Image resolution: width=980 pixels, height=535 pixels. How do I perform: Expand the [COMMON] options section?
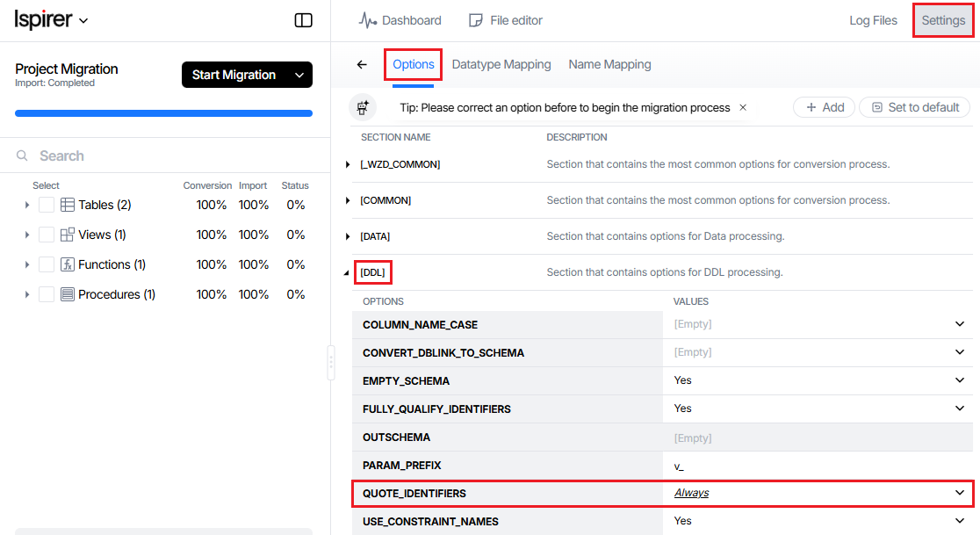(349, 200)
